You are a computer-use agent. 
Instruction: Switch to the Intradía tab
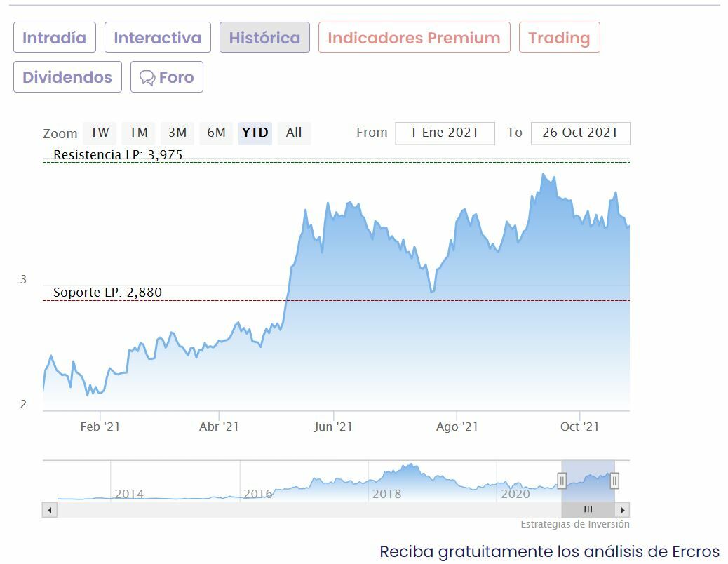[x=54, y=38]
